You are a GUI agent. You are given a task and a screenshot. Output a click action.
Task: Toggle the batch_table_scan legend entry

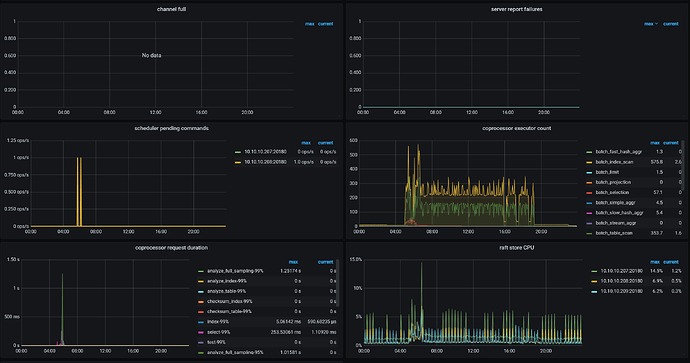coord(614,233)
